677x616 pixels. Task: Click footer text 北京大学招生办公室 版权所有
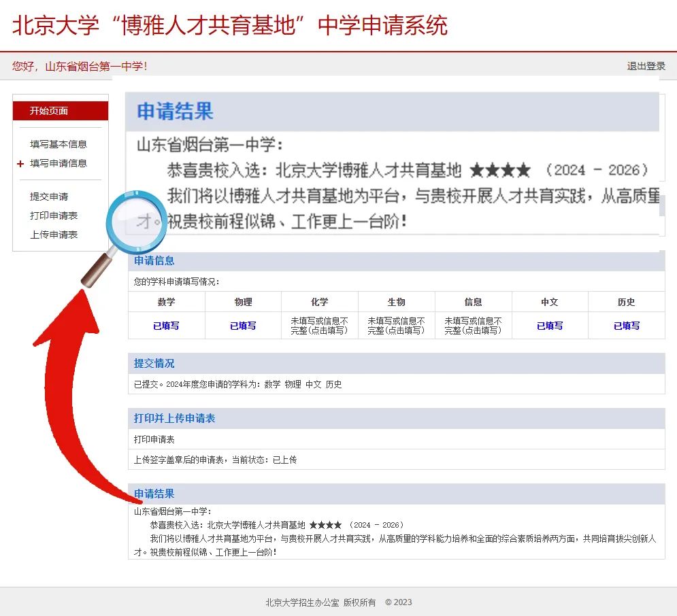pos(320,602)
